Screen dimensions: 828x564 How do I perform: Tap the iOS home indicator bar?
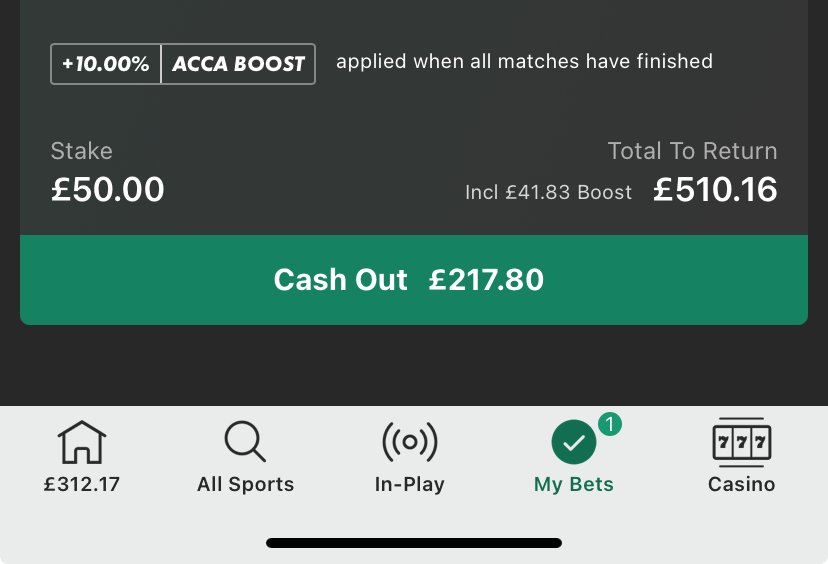[x=414, y=543]
